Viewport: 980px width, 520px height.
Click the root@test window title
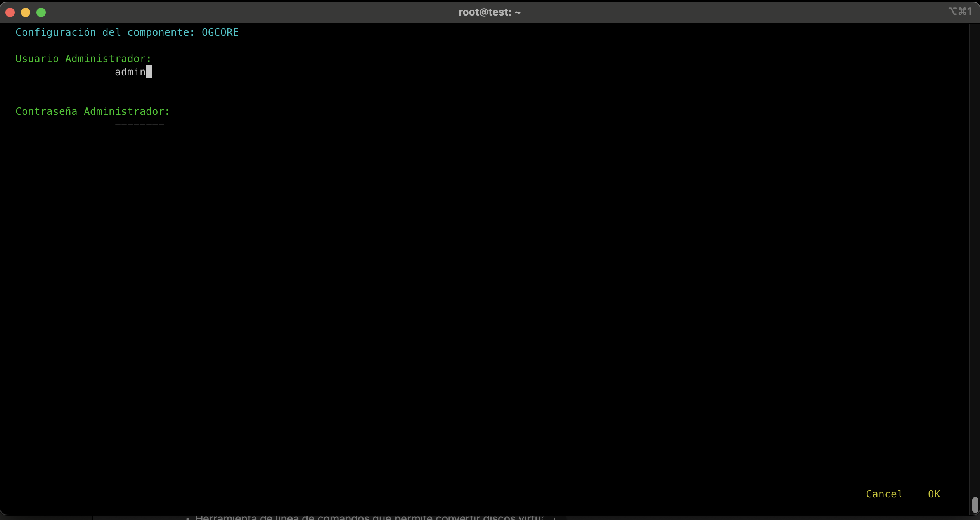489,12
